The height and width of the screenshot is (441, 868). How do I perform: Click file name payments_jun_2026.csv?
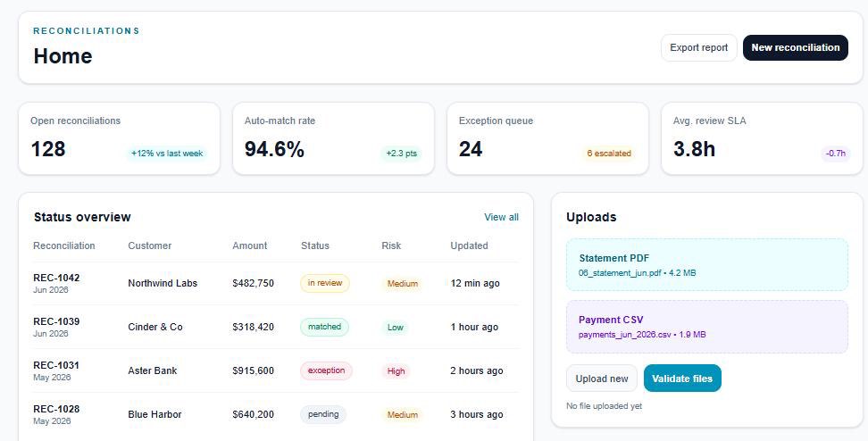(624, 334)
